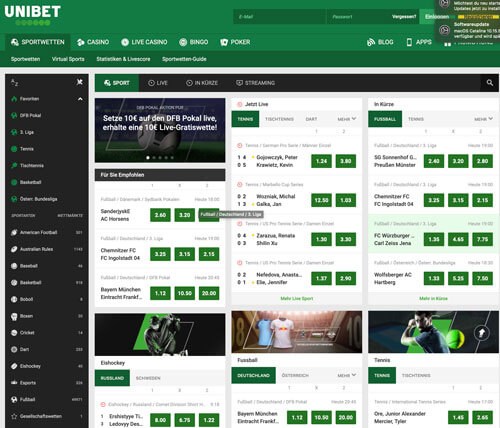Viewport: 500px width, 428px height.
Task: Click the Bingo ball icon
Action: (x=183, y=42)
